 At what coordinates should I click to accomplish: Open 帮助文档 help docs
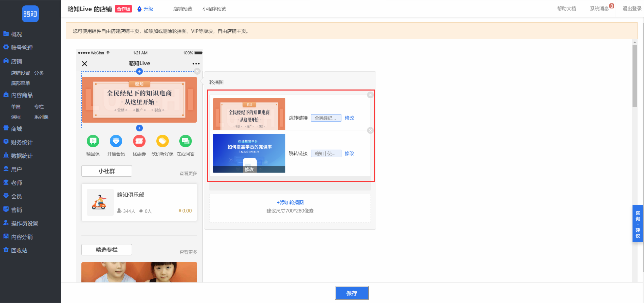pos(567,8)
